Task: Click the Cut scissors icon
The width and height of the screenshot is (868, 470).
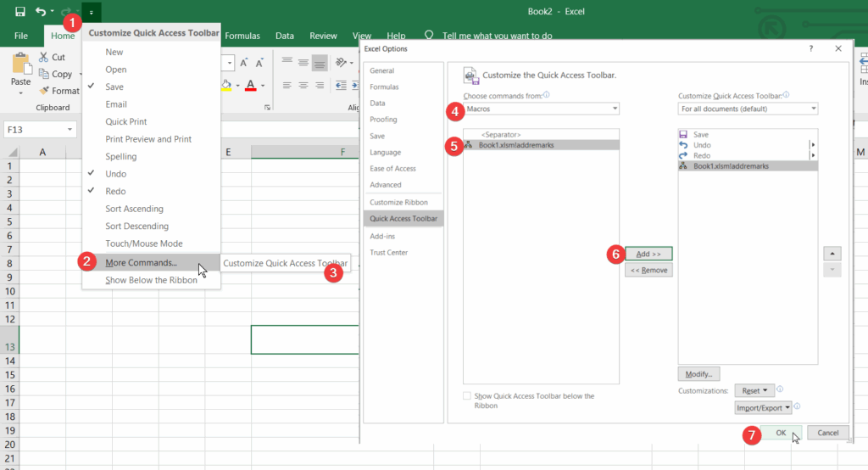Action: 44,57
